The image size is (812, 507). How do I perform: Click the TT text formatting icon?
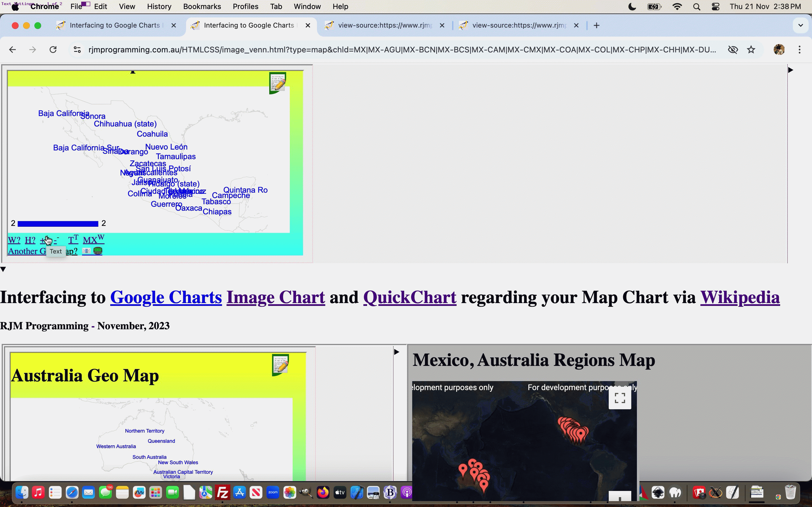tap(72, 239)
